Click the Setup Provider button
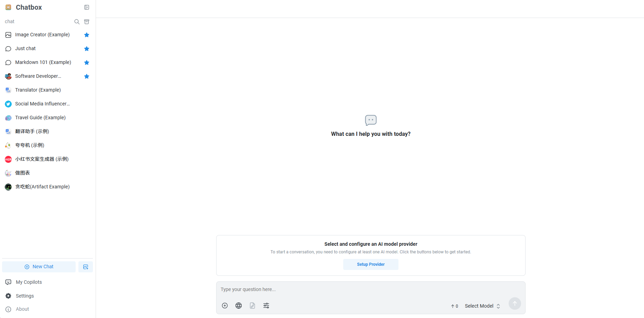Screen dimensions: 644x318 pyautogui.click(x=371, y=264)
